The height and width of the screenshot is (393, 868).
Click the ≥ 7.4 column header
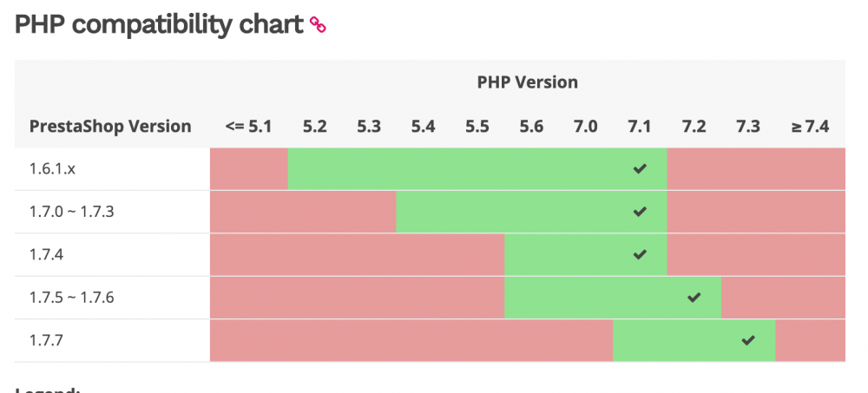(810, 126)
